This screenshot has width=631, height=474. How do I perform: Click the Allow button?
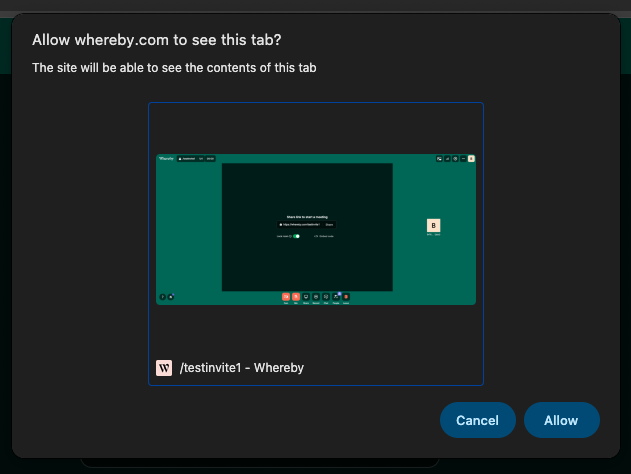click(x=561, y=420)
